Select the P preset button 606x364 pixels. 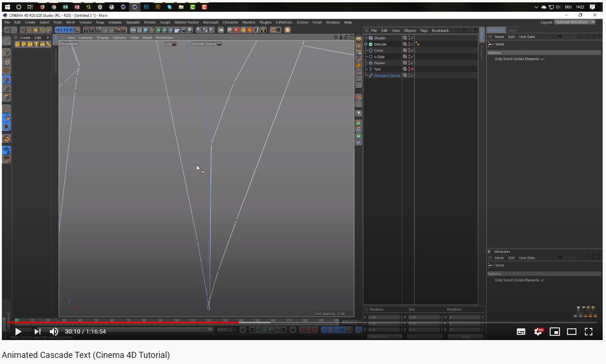[23, 44]
